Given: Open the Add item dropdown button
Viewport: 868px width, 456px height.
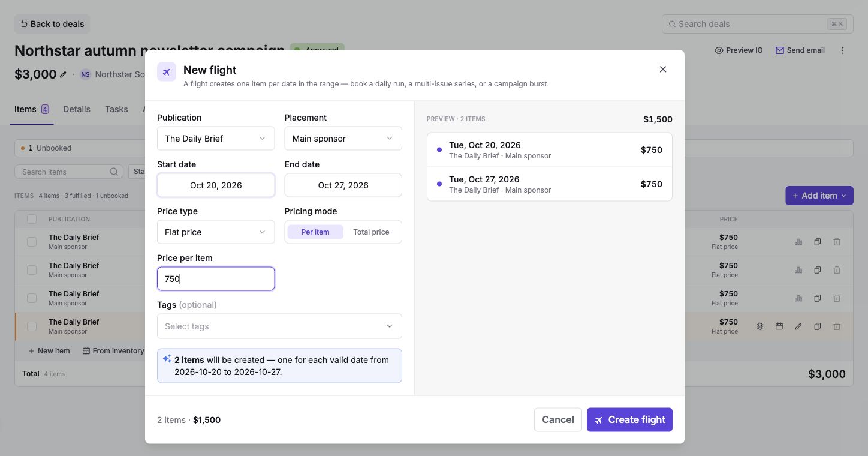Looking at the screenshot, I should 819,196.
